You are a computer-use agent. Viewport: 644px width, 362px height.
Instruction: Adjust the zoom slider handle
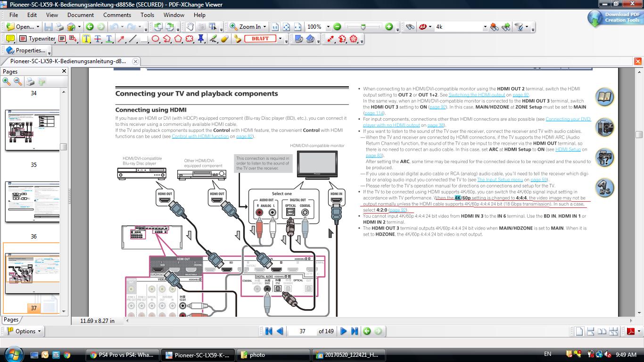click(x=363, y=27)
